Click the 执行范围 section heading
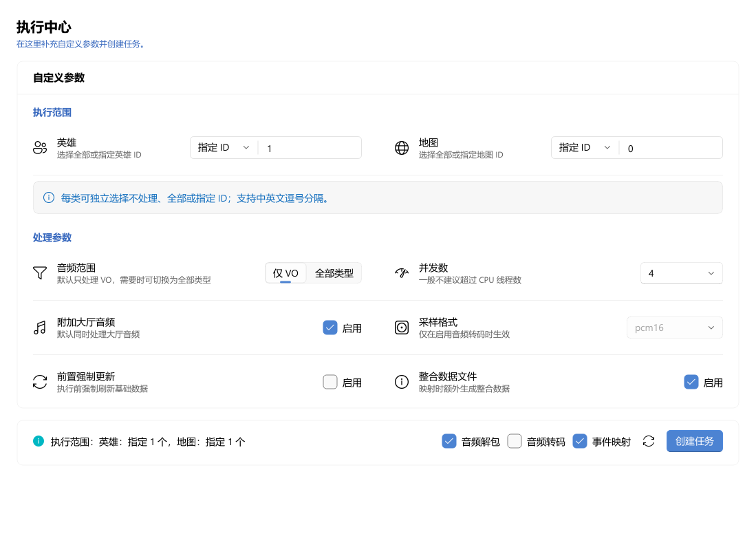Viewport: 756px width, 558px height. tap(52, 112)
